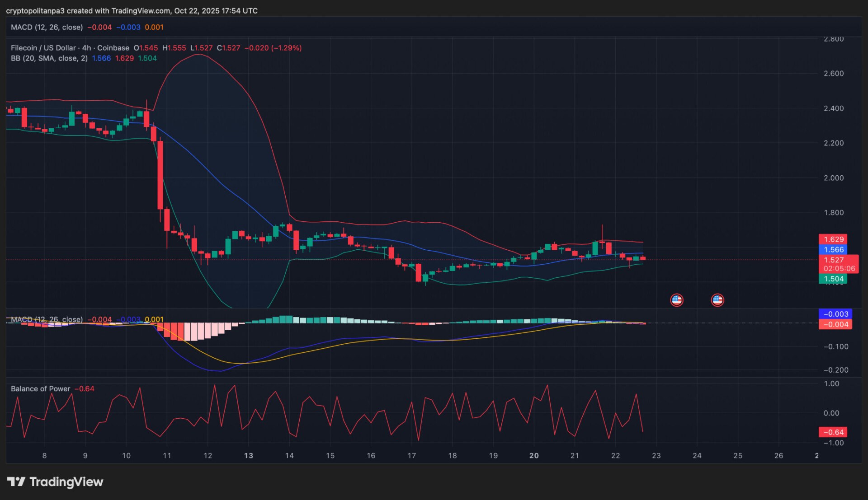Image resolution: width=868 pixels, height=500 pixels.
Task: Click the 2.000 level on the price scale
Action: 833,178
